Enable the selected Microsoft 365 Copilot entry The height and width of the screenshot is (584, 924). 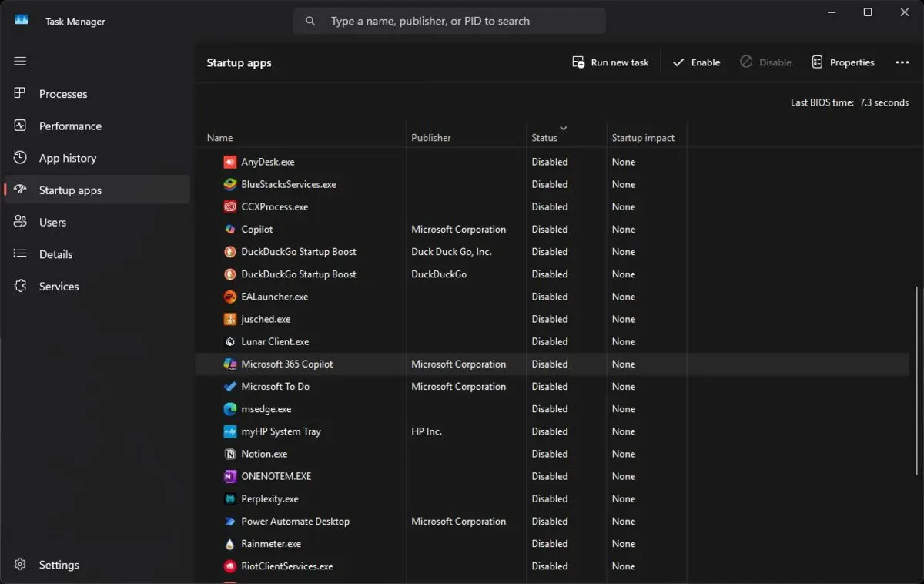point(695,62)
